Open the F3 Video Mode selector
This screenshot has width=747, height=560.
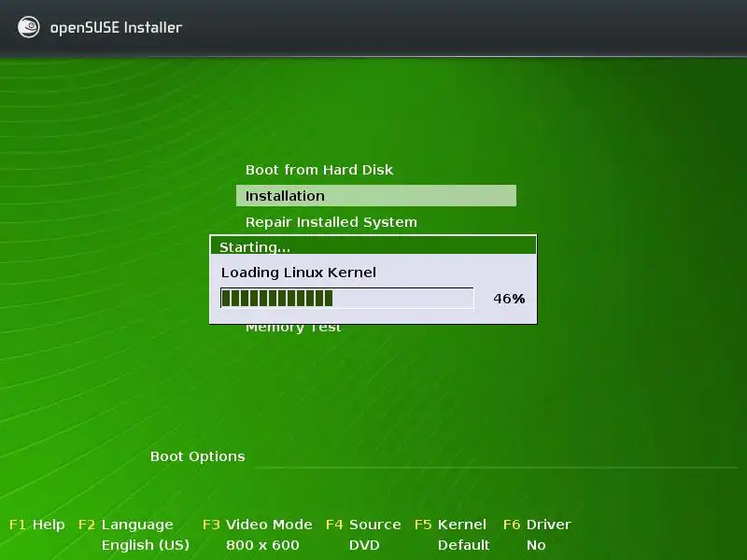pyautogui.click(x=258, y=525)
